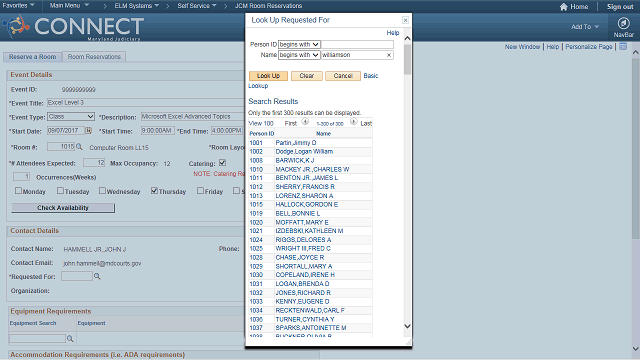This screenshot has height=360, width=640.
Task: Open the Event Type dropdown
Action: pos(71,117)
